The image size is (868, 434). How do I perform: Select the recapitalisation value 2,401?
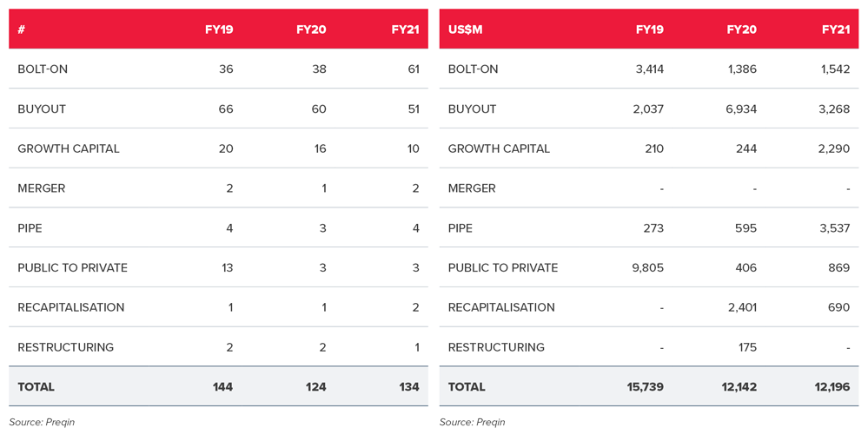point(738,307)
